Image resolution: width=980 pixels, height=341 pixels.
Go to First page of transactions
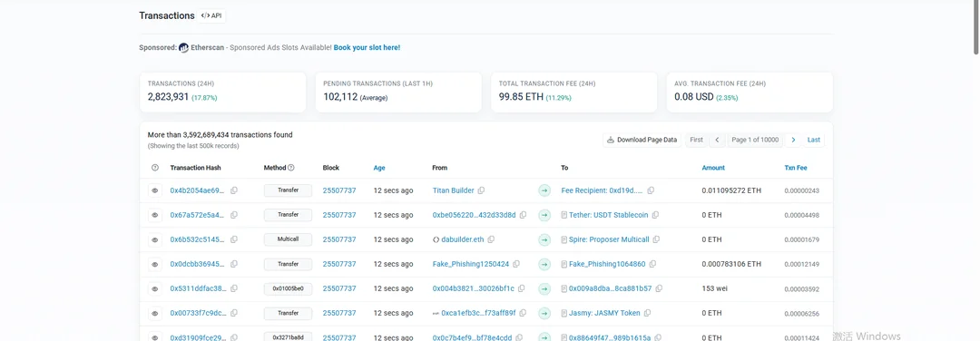pyautogui.click(x=696, y=140)
